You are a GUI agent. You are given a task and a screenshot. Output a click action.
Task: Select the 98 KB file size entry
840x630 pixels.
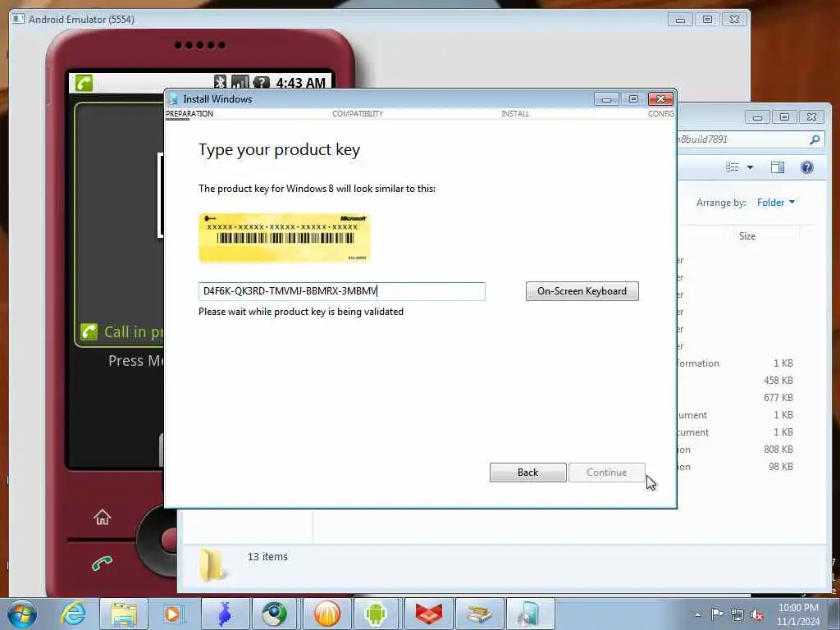click(x=781, y=467)
